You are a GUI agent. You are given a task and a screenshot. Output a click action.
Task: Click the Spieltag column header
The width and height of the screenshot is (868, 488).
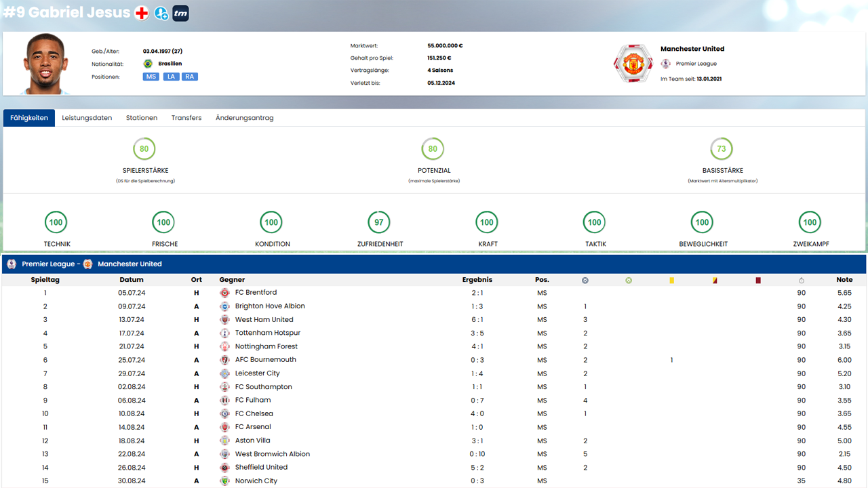pos(45,280)
